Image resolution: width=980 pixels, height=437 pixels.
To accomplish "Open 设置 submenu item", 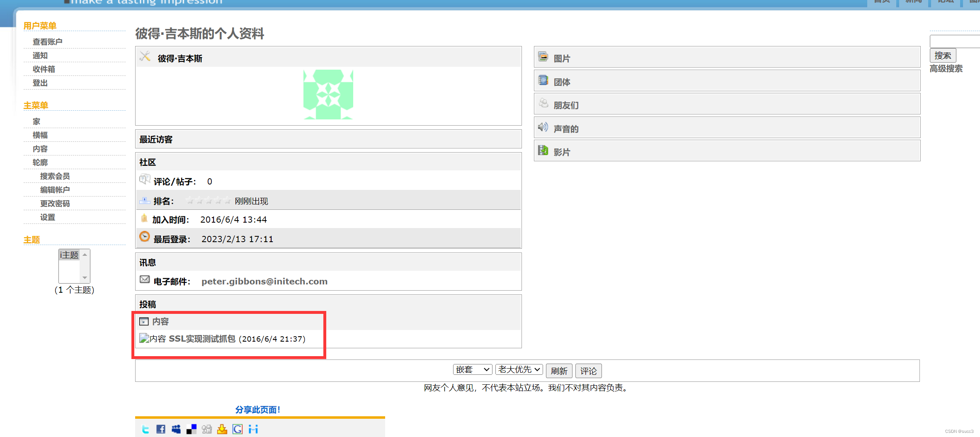I will 48,217.
